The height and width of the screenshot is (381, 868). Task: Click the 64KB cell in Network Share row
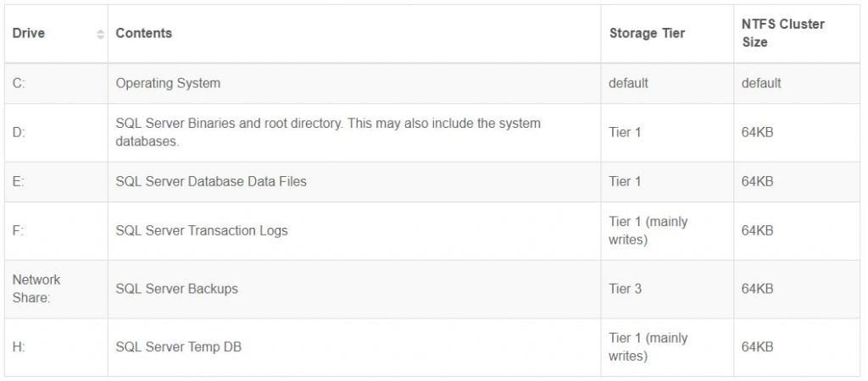click(x=757, y=289)
